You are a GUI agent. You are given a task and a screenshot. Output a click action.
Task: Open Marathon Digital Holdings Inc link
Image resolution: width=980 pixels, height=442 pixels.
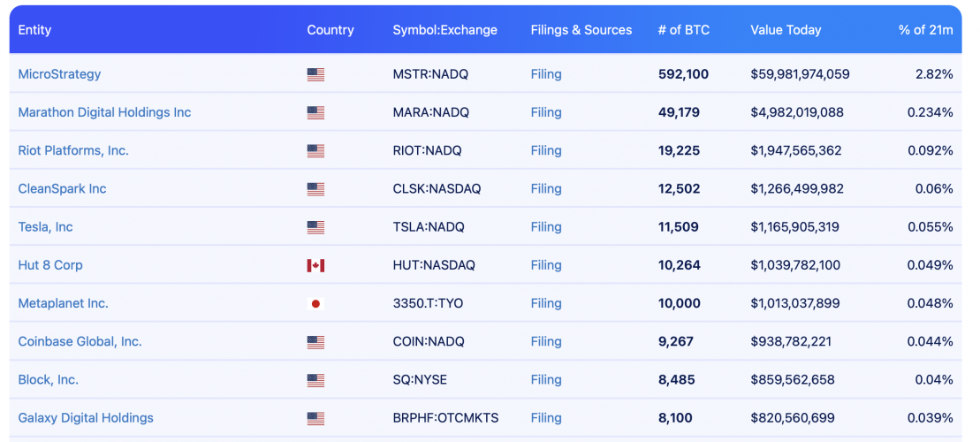104,112
